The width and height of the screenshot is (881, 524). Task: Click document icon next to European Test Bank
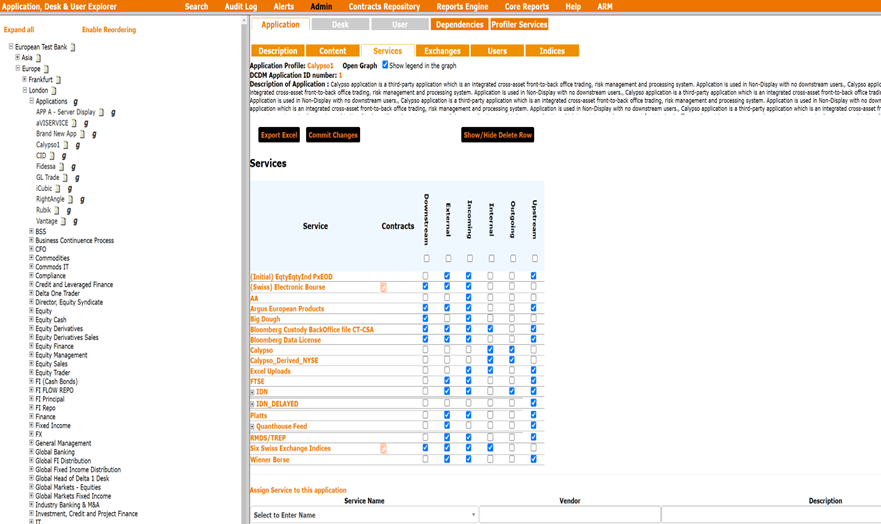[73, 47]
